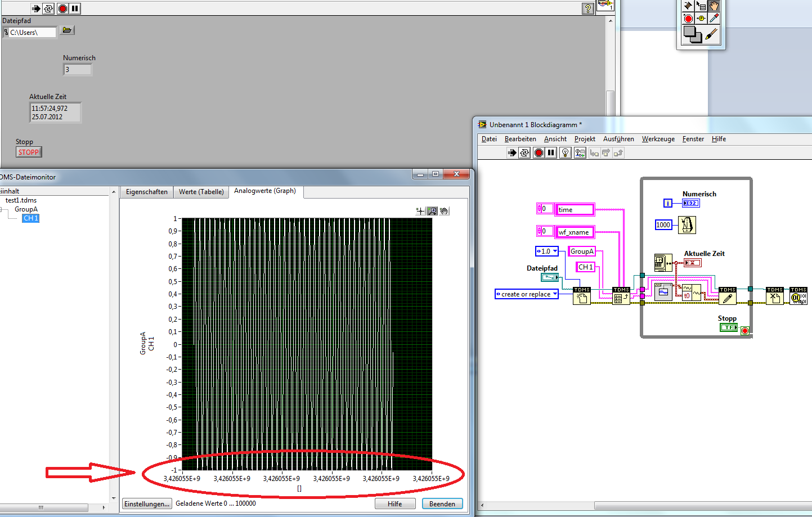Image resolution: width=812 pixels, height=517 pixels.
Task: Click the folder browse button next to Dateipfad
Action: pyautogui.click(x=67, y=30)
